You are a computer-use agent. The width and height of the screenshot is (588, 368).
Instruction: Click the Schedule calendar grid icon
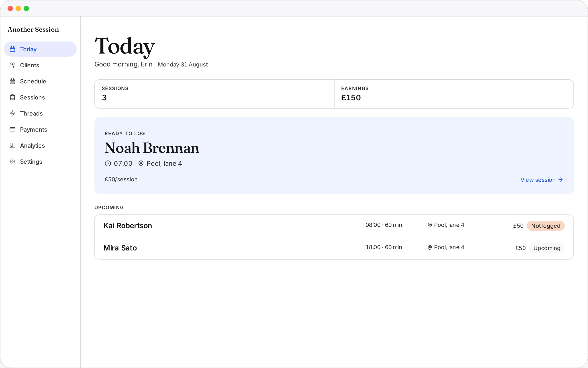[x=12, y=81]
